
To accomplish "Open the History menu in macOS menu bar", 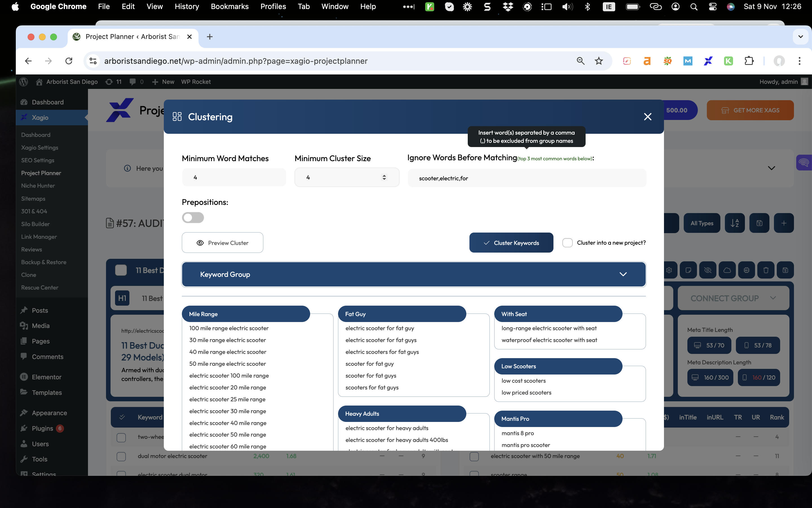I will [187, 6].
